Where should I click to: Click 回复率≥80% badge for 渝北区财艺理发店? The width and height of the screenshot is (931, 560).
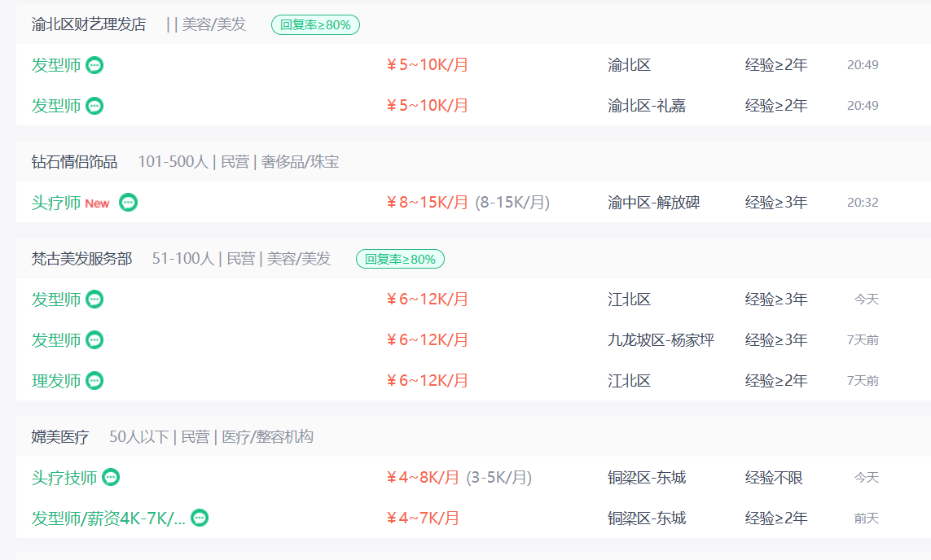pos(315,25)
